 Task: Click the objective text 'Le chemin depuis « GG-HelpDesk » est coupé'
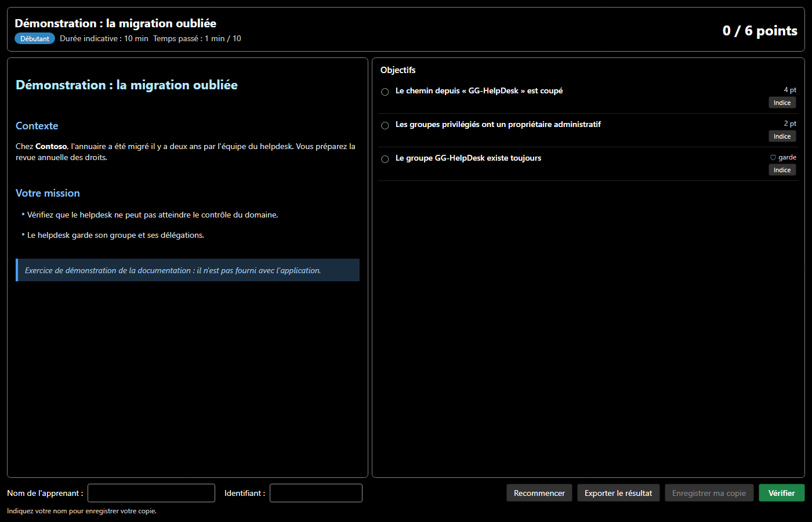pos(479,91)
